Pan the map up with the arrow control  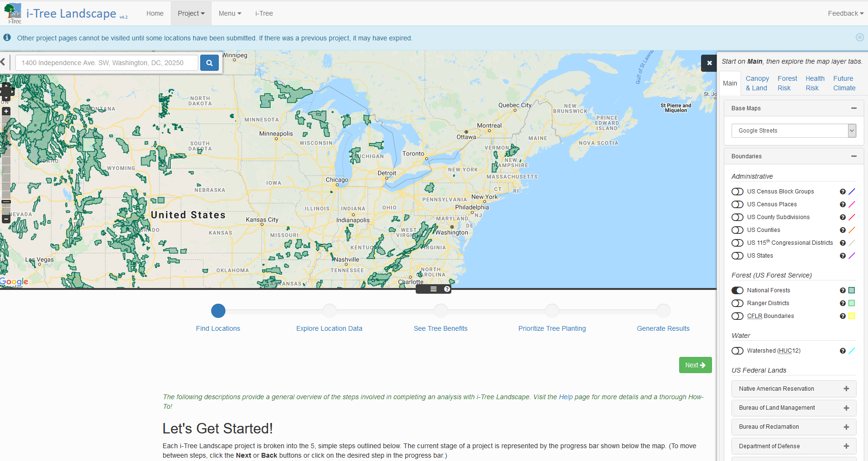[x=6, y=86]
